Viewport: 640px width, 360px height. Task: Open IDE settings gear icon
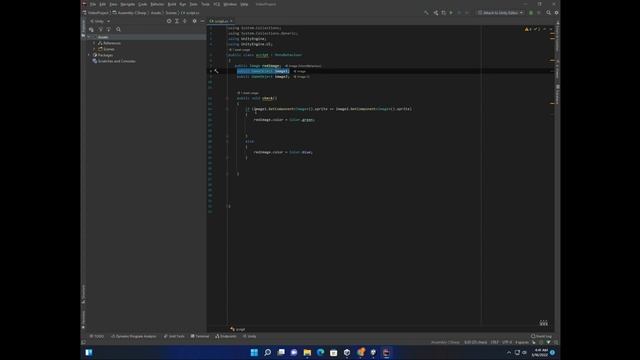pos(556,13)
